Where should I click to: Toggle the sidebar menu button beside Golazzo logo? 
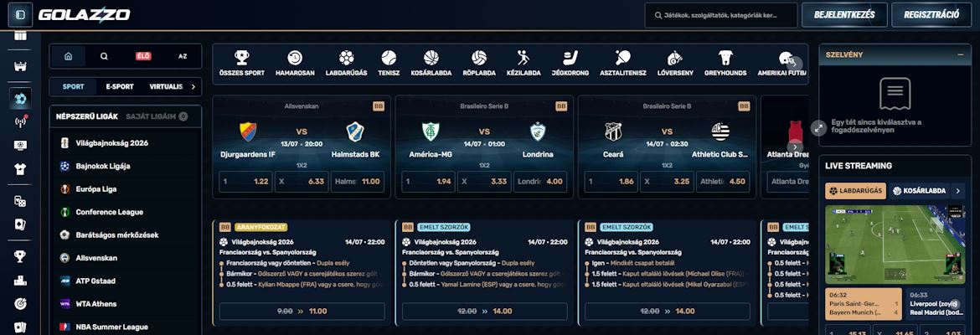[20, 15]
